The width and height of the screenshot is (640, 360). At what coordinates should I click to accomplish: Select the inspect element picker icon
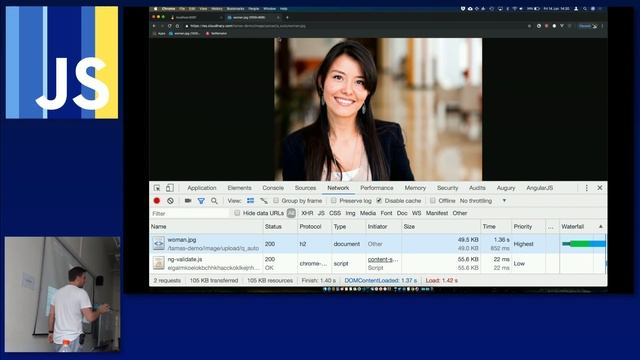coord(157,188)
